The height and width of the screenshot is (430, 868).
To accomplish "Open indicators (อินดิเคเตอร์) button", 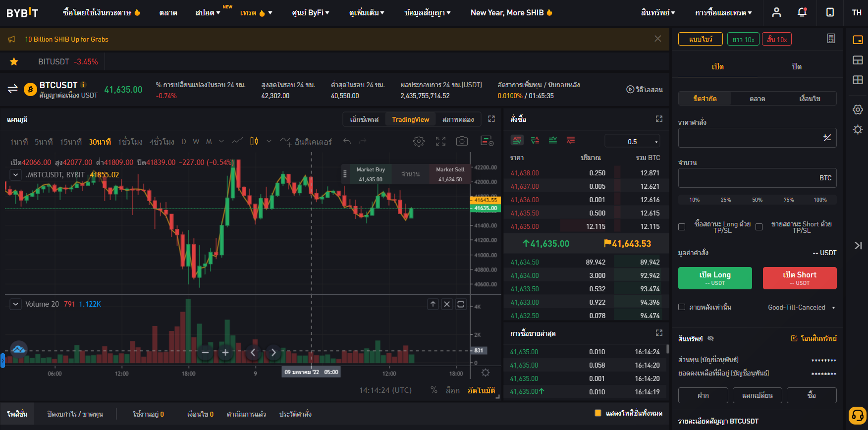I will (306, 142).
